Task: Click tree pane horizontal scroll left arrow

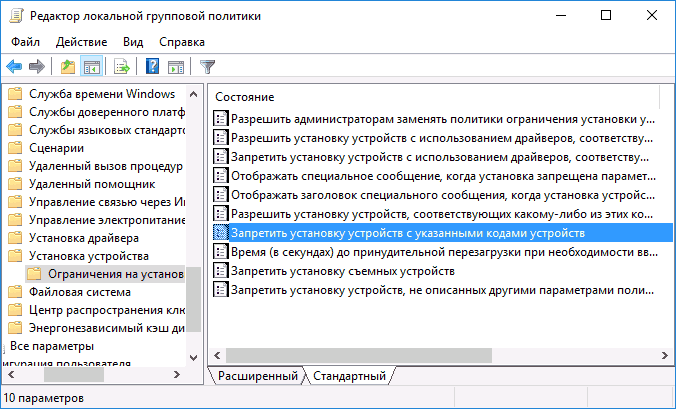Action: point(12,375)
